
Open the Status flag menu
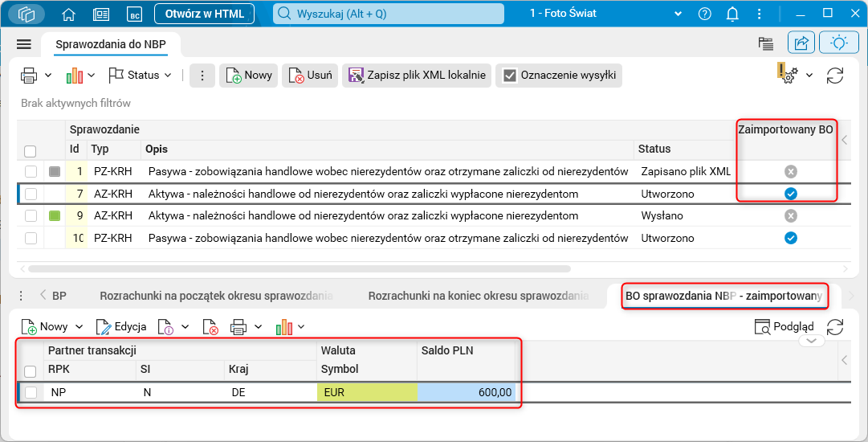(x=140, y=76)
